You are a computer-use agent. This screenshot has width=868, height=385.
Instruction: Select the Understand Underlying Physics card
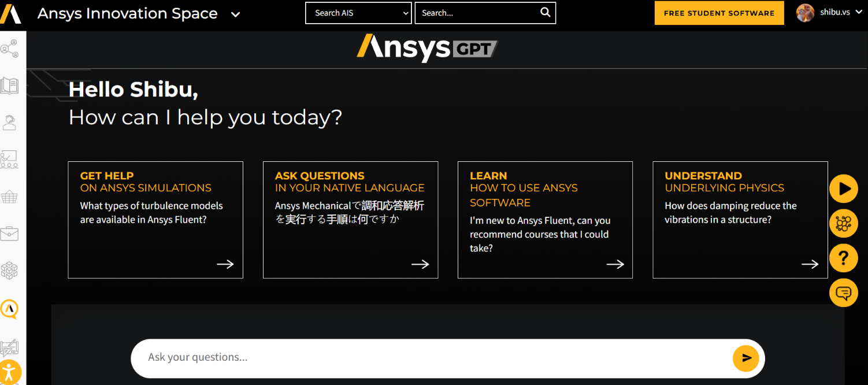click(x=740, y=220)
